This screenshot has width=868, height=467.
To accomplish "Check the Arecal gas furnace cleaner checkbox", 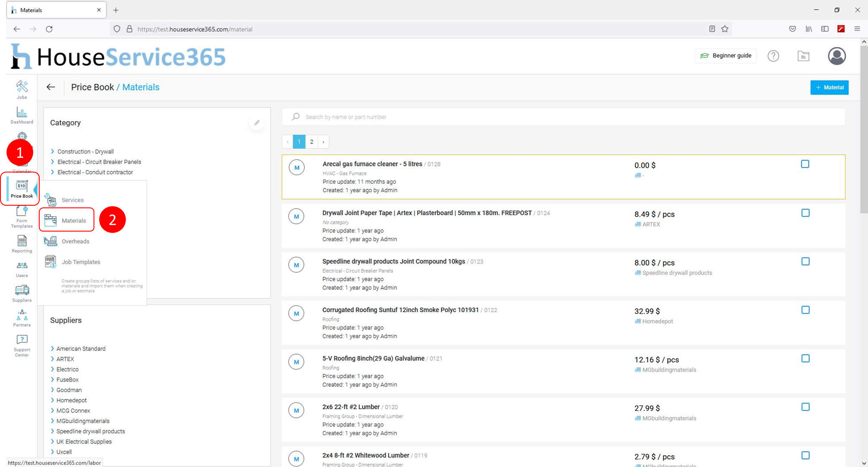I will 805,164.
